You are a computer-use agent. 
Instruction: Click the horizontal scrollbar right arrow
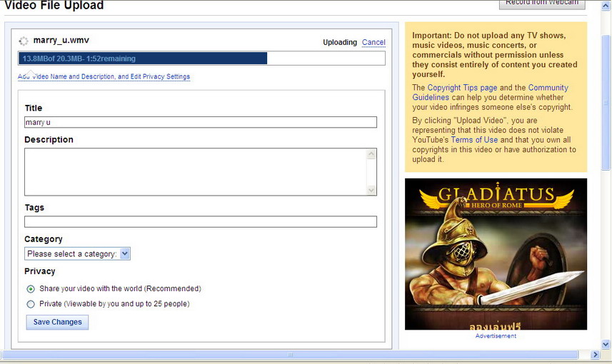(x=595, y=355)
